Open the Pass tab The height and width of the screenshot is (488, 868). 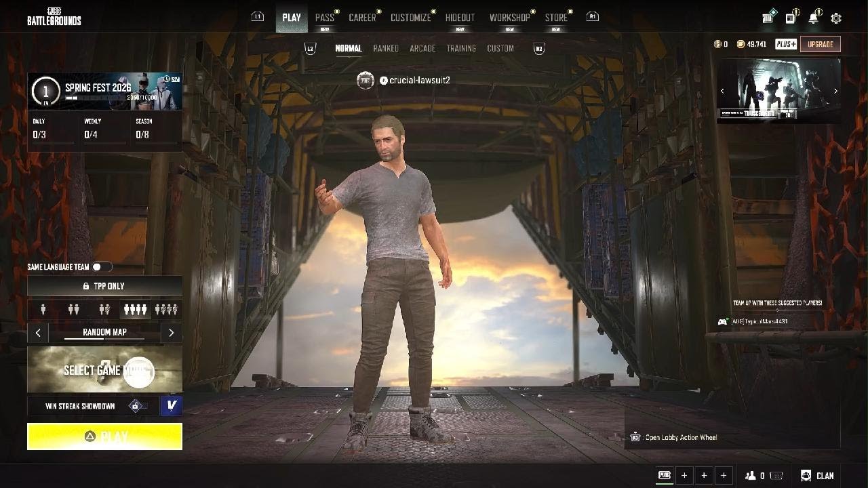pos(325,18)
